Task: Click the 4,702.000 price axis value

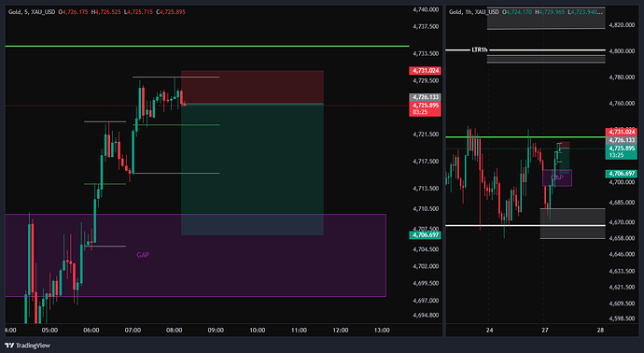Action: coord(426,266)
